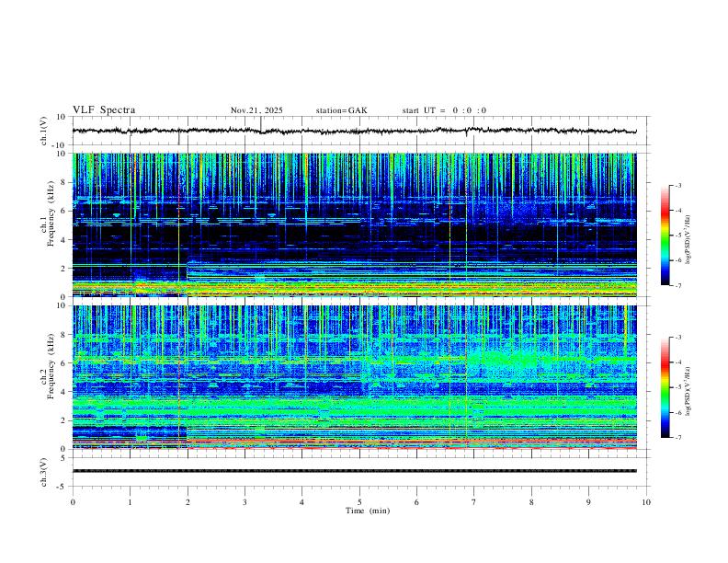Click the "station=GAK" label

coord(341,110)
